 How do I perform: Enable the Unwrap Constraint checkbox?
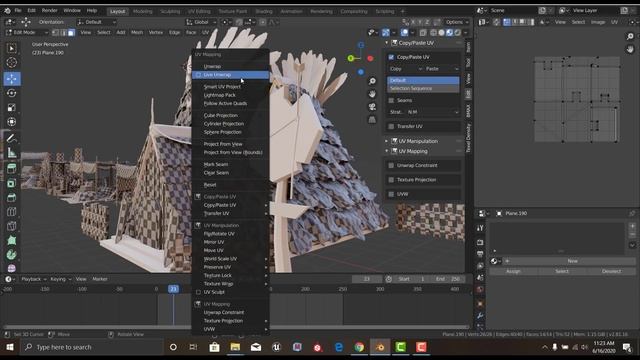(x=391, y=166)
